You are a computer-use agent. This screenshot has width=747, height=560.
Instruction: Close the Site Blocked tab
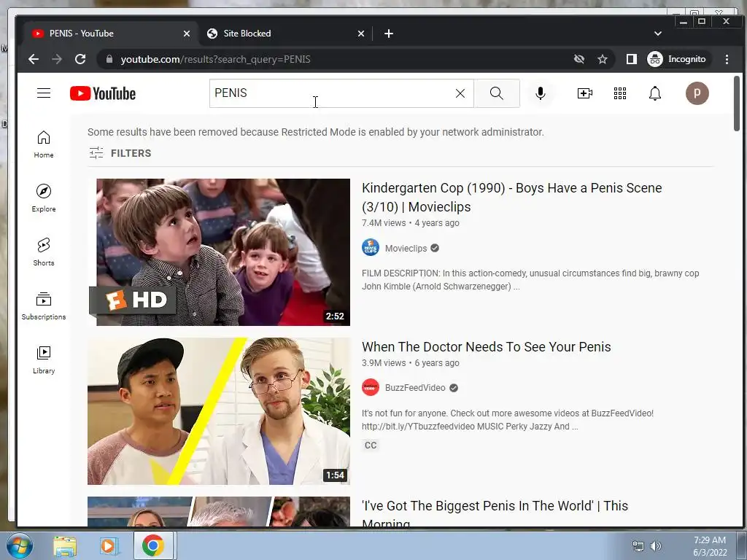click(361, 34)
